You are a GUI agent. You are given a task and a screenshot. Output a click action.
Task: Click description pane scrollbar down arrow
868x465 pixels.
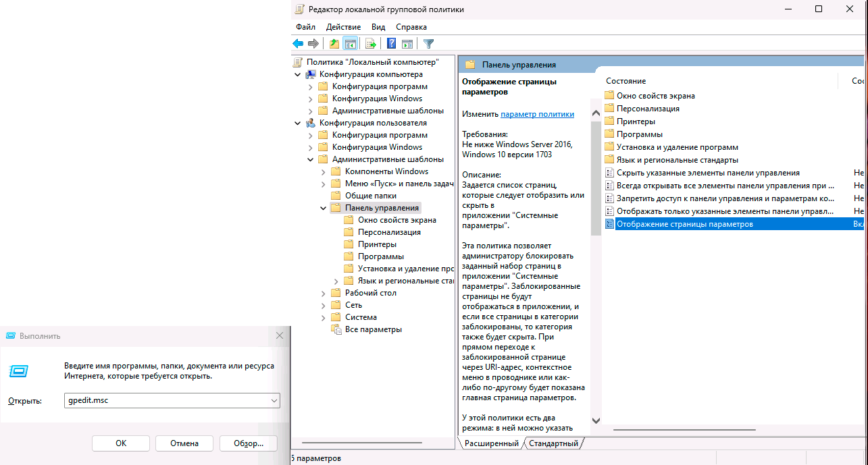click(x=596, y=419)
